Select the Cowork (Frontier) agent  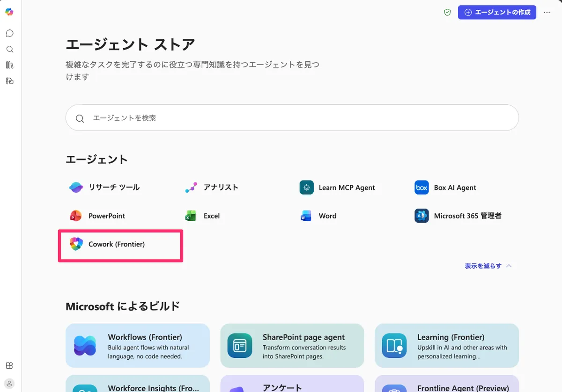(117, 244)
